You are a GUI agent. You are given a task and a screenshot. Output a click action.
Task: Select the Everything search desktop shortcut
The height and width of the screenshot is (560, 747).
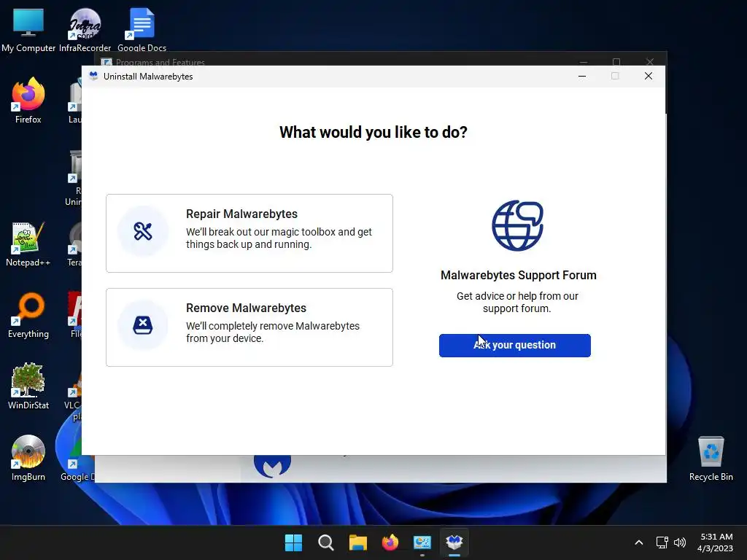(x=28, y=316)
